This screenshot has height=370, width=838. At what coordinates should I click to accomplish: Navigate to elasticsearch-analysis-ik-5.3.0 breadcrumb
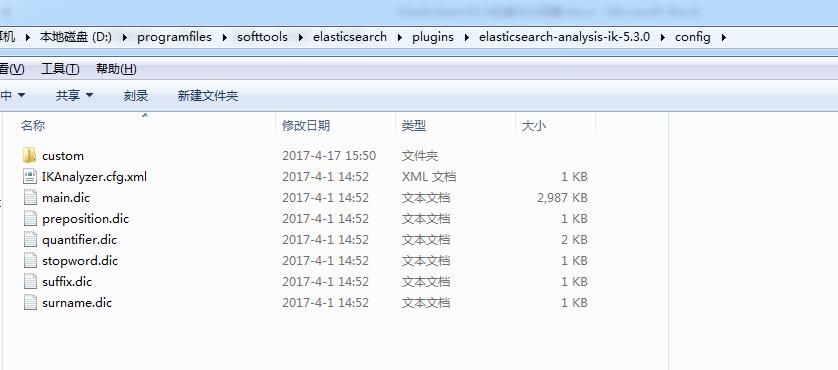564,37
